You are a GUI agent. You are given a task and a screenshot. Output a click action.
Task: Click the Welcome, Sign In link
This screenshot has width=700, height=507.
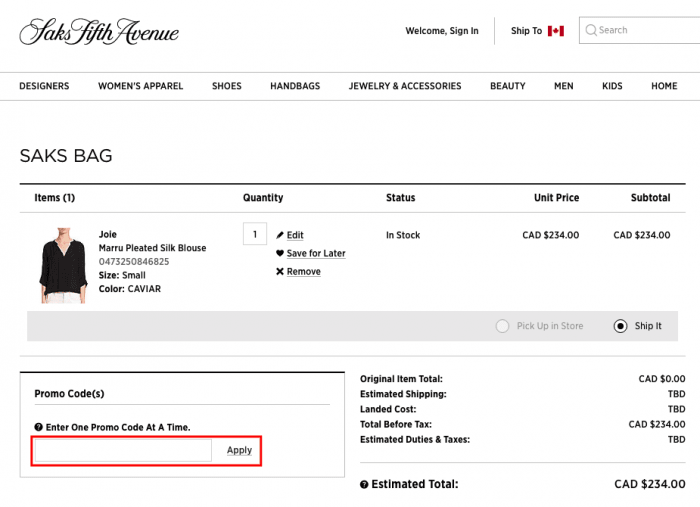coord(442,31)
